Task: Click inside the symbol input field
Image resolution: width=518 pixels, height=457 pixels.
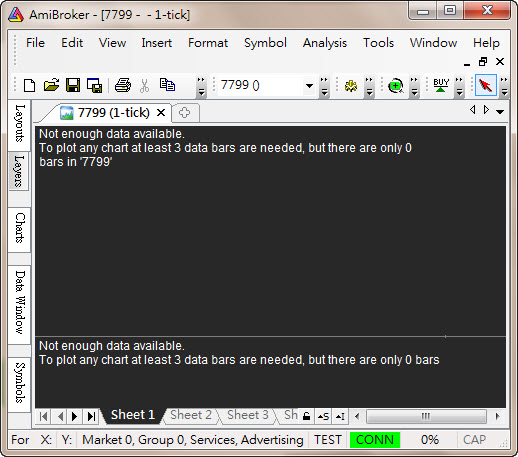Action: [260, 85]
